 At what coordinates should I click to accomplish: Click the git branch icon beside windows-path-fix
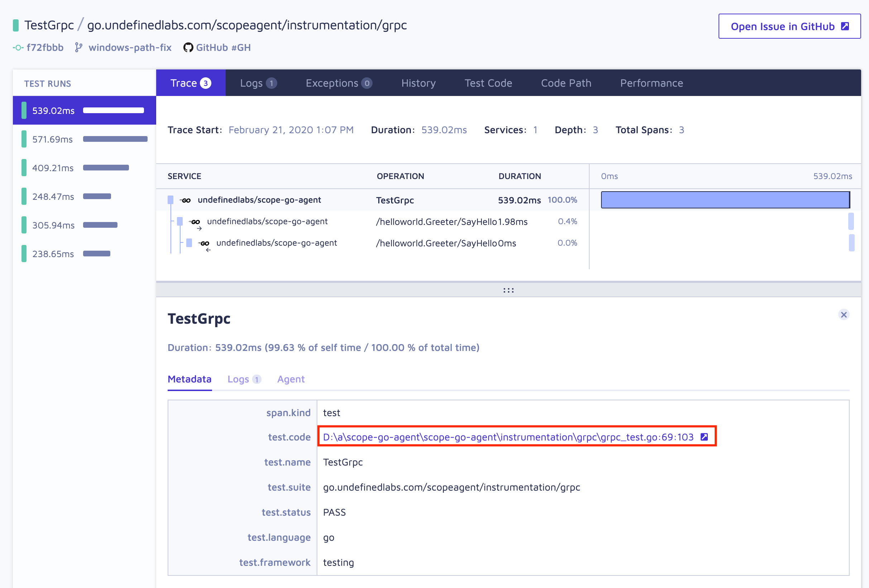coord(78,48)
